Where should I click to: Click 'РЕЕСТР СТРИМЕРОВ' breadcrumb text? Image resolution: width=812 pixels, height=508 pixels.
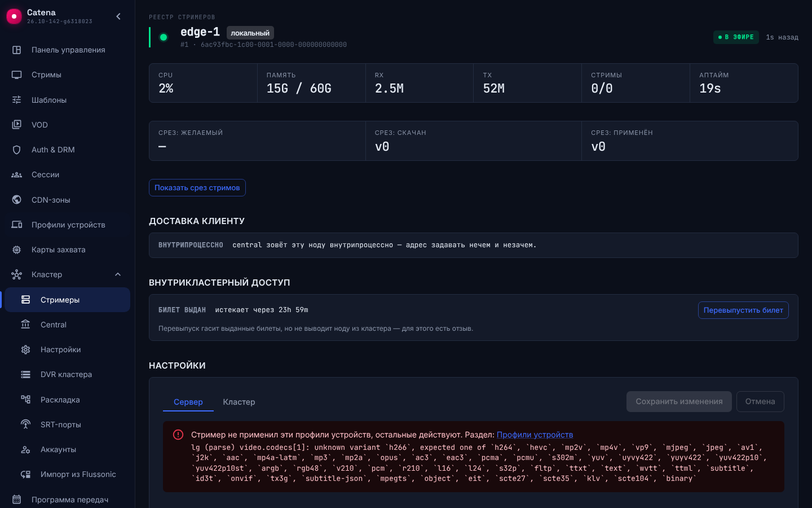tap(182, 17)
